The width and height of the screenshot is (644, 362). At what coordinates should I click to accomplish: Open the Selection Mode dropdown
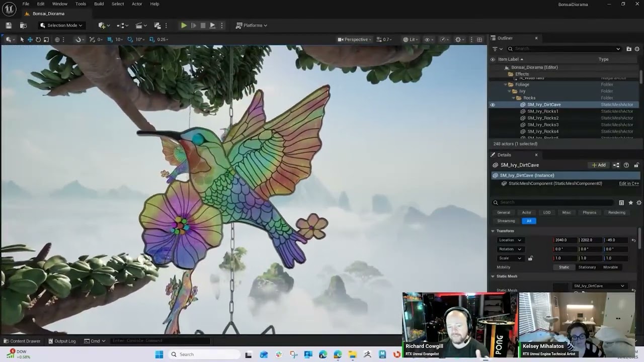[61, 25]
